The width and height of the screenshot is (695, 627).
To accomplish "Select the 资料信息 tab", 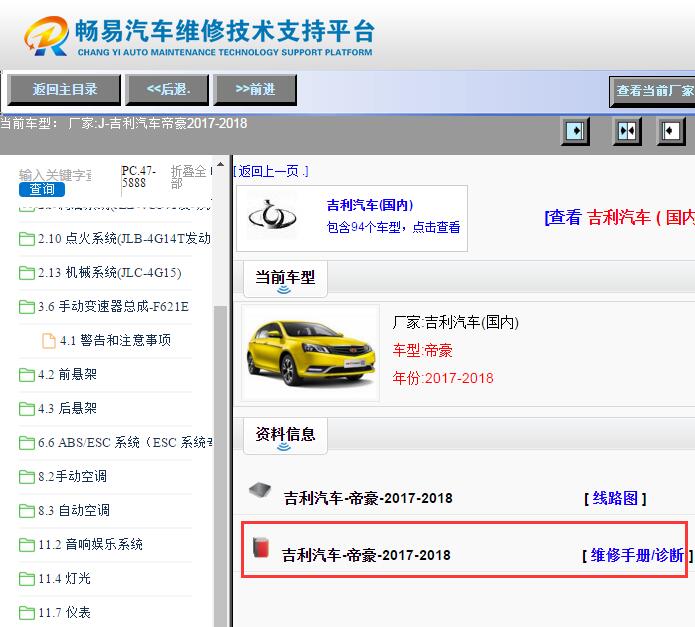I will click(x=285, y=436).
